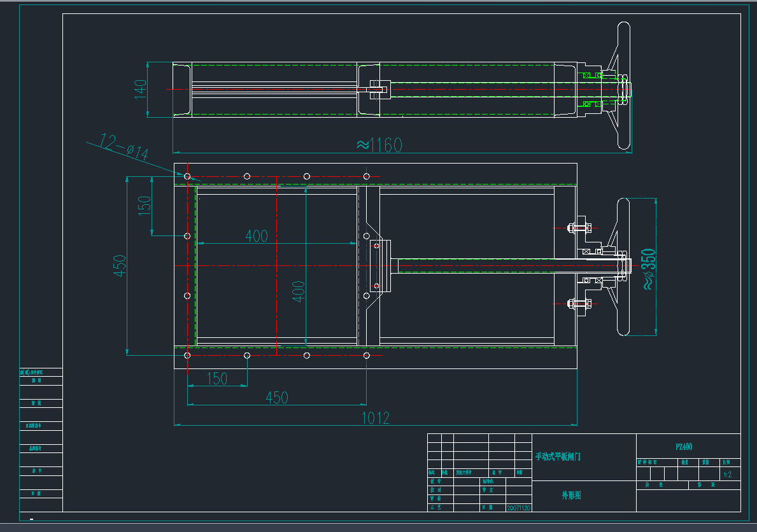Select the 1:2 scale value in title block
Screen dimensions: 757x532
(728, 475)
